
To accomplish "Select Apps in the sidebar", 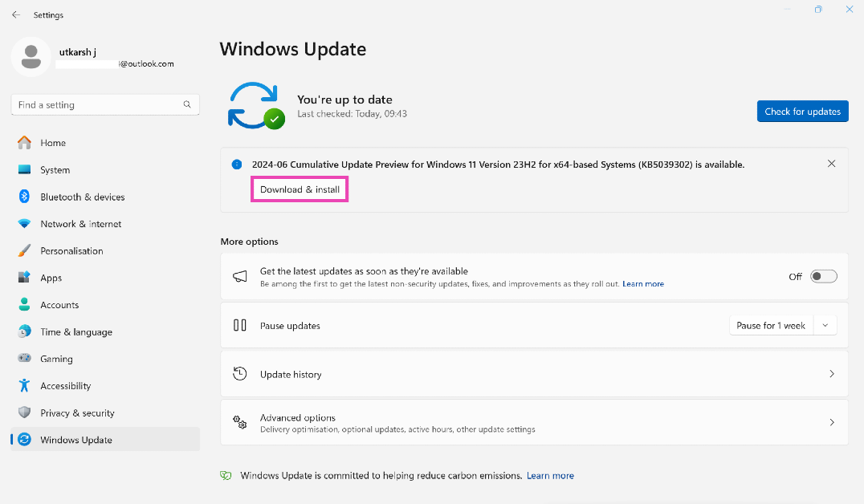I will [x=105, y=278].
